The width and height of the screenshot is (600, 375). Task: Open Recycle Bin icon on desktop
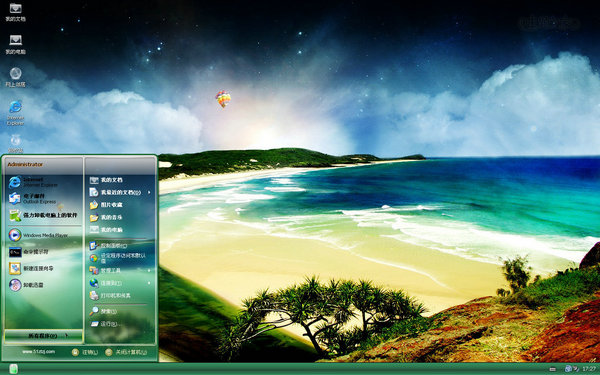tap(15, 144)
